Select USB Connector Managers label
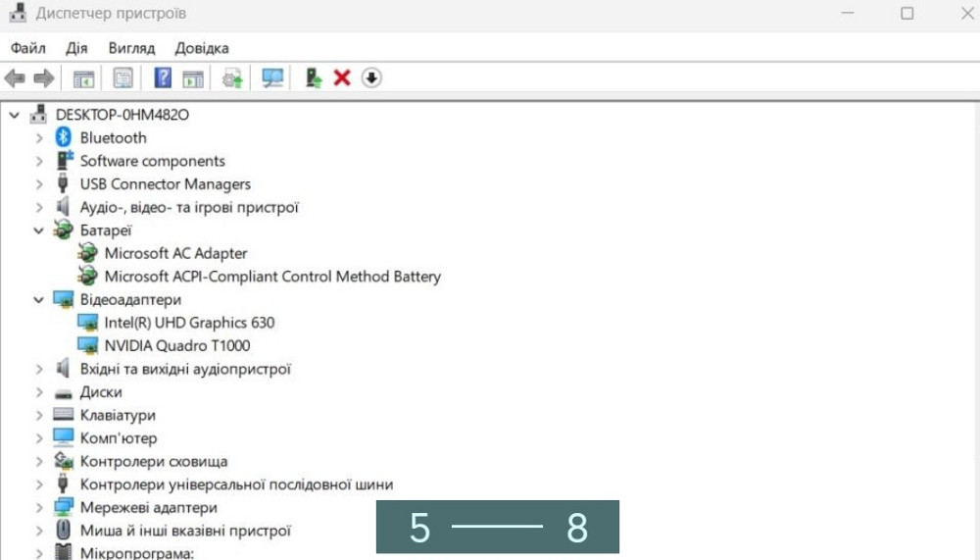 165,184
